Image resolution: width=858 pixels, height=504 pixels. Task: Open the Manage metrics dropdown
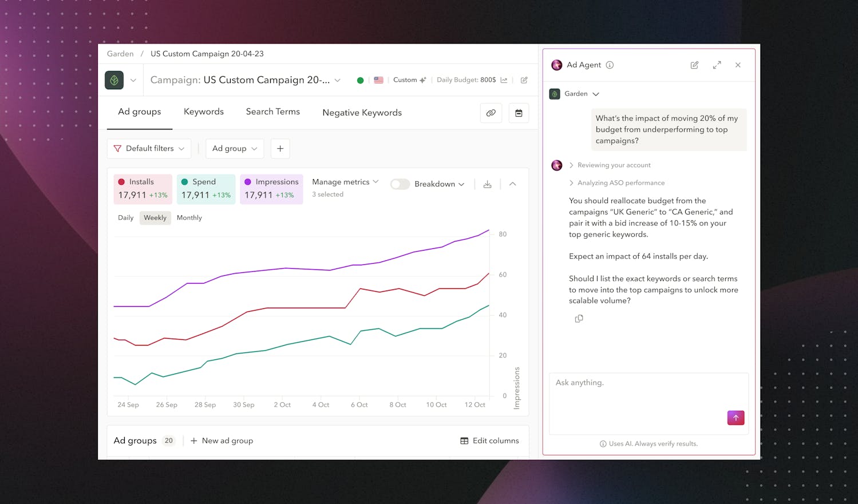click(345, 181)
